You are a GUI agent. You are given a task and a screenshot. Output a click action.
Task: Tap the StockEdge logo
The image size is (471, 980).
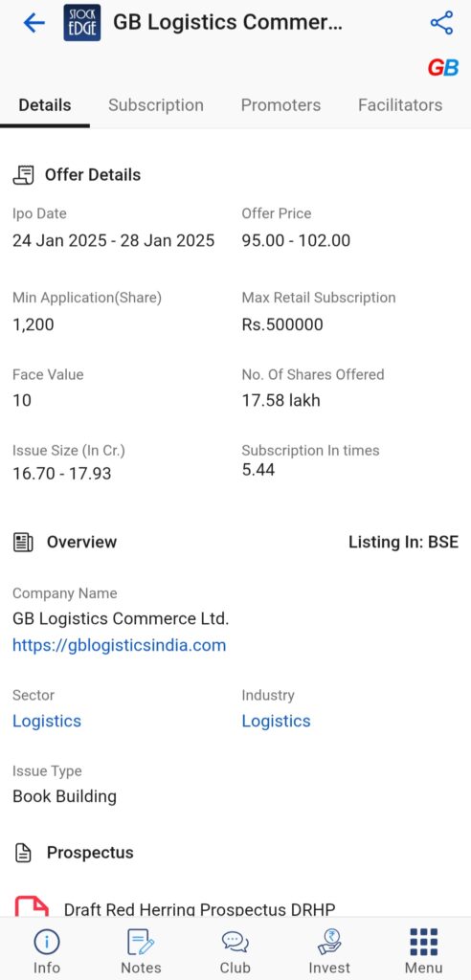coord(82,23)
